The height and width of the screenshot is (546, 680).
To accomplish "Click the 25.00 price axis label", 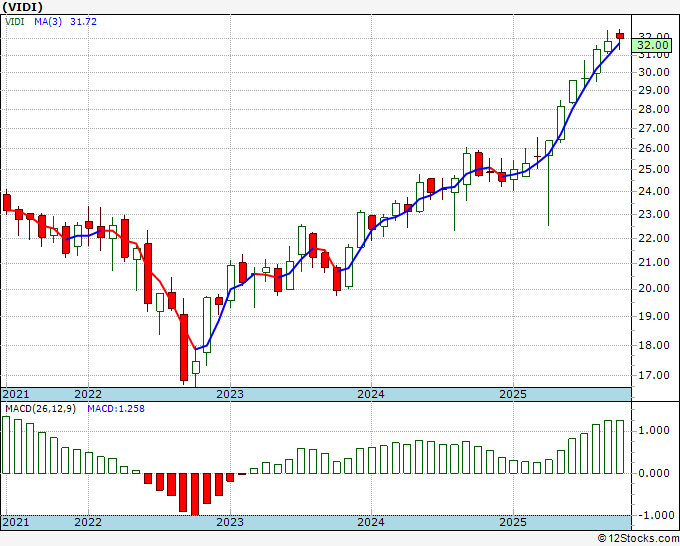I will (654, 170).
